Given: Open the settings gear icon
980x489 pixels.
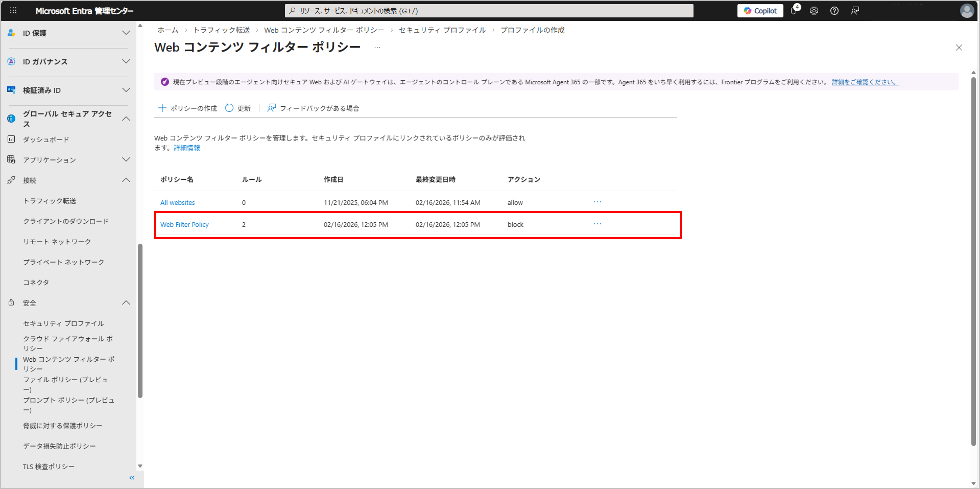Looking at the screenshot, I should tap(814, 11).
